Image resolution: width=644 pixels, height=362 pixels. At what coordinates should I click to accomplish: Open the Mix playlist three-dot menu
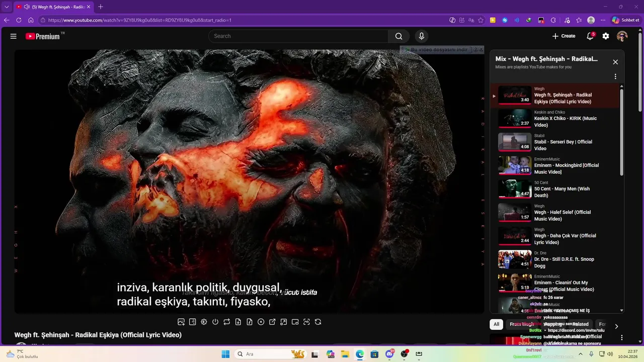click(x=615, y=77)
